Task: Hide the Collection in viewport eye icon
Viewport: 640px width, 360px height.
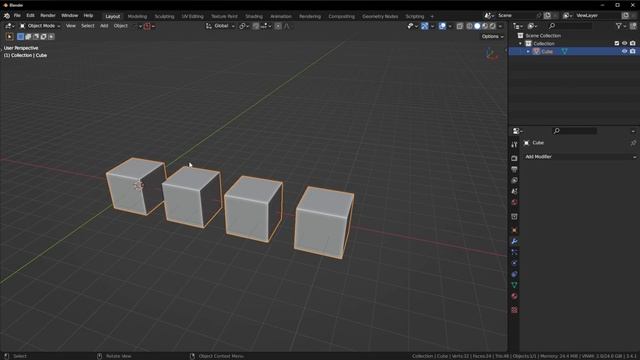Action: pos(624,43)
